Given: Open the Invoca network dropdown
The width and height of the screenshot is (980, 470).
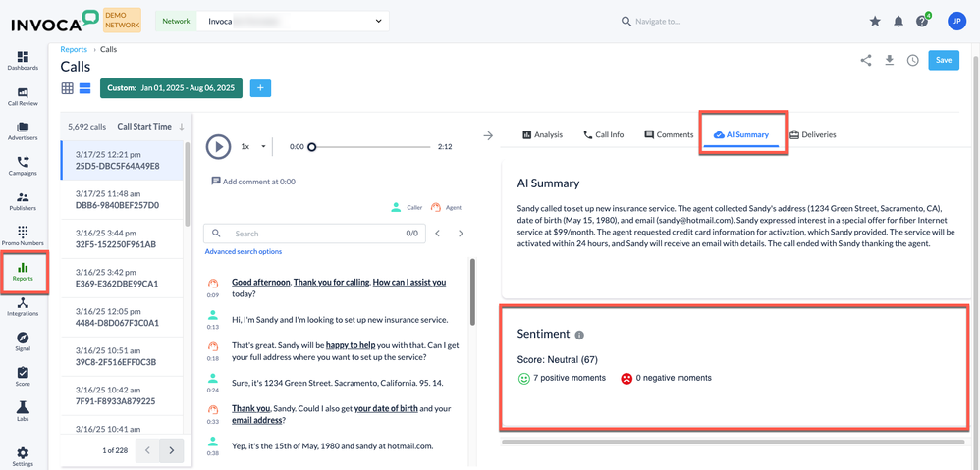Looking at the screenshot, I should (292, 21).
